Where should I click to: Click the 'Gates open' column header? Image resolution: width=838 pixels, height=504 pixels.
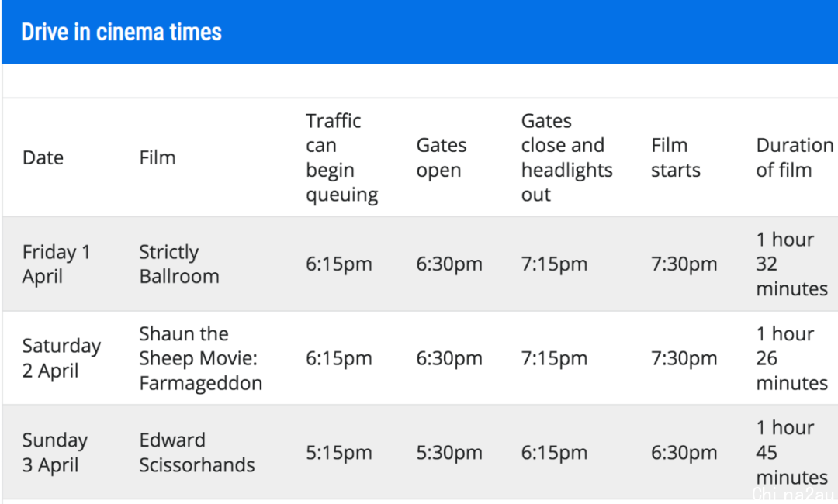(x=442, y=158)
